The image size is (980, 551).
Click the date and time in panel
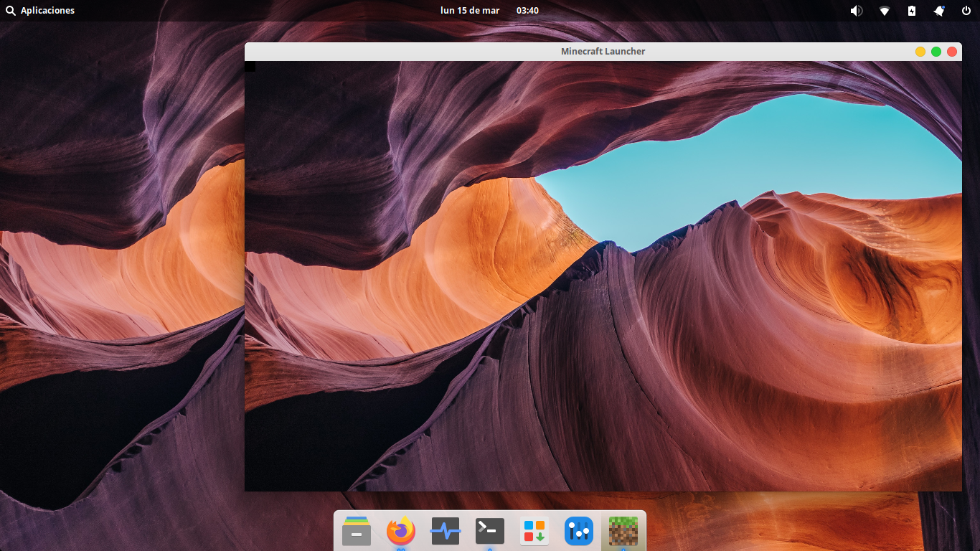tap(489, 11)
